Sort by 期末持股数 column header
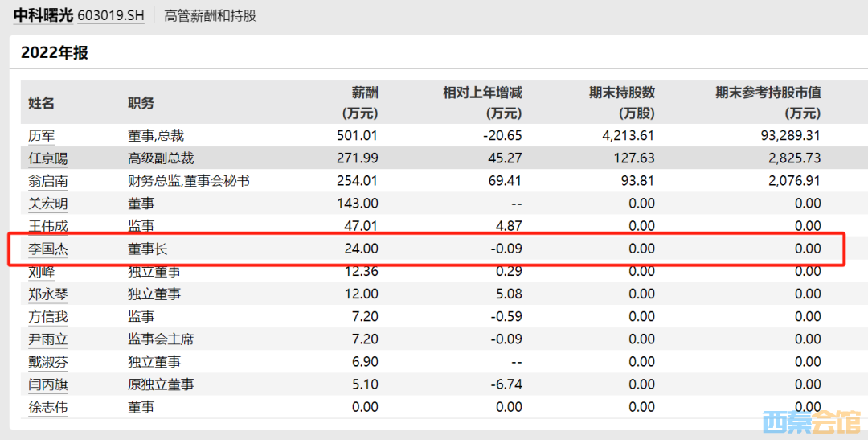 coord(621,102)
